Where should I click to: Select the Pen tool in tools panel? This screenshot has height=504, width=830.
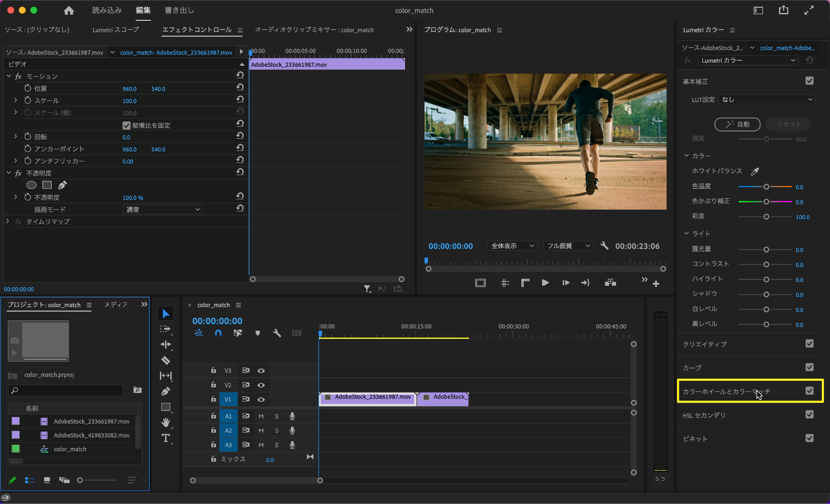point(166,391)
